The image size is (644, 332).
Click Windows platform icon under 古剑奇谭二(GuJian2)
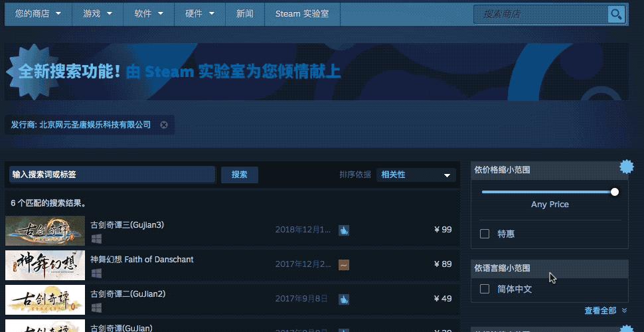tap(96, 307)
